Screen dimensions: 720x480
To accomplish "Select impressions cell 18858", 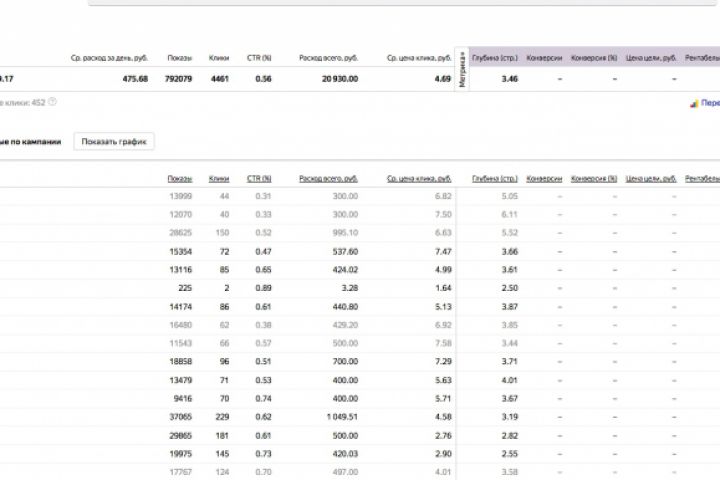I will point(180,361).
